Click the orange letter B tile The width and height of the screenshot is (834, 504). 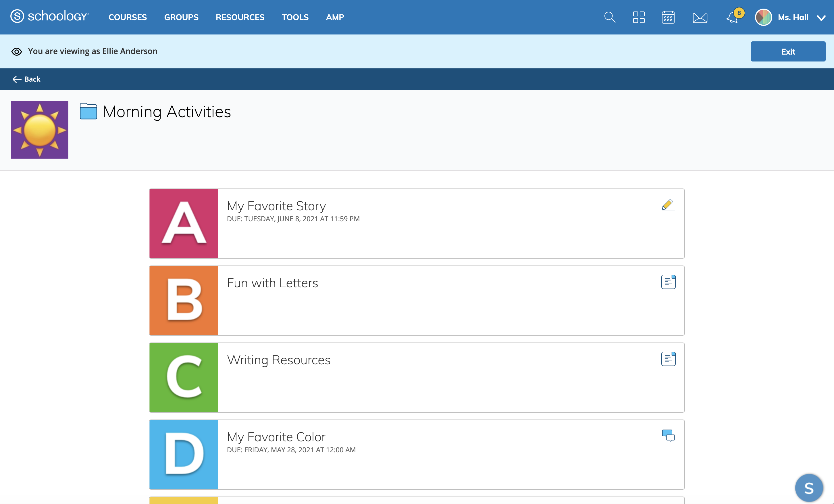[x=184, y=301]
